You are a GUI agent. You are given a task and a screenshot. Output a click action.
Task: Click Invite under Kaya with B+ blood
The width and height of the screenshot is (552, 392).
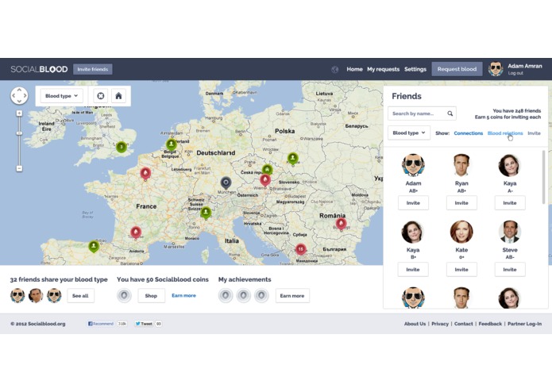coord(413,270)
